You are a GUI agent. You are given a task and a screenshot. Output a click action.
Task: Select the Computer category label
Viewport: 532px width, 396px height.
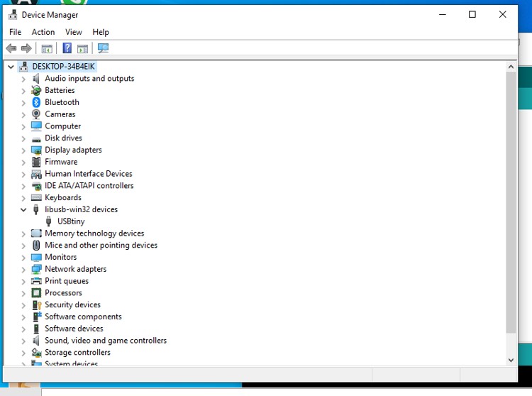coord(62,126)
